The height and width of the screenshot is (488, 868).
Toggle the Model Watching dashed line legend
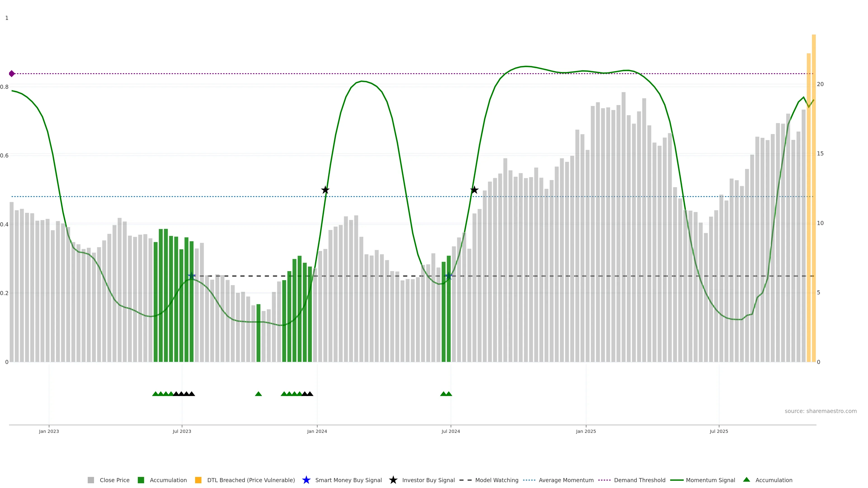tap(496, 480)
